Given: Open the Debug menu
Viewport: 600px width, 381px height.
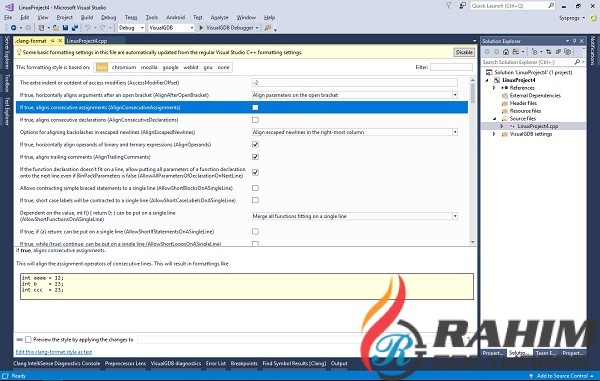Looking at the screenshot, I should [108, 17].
